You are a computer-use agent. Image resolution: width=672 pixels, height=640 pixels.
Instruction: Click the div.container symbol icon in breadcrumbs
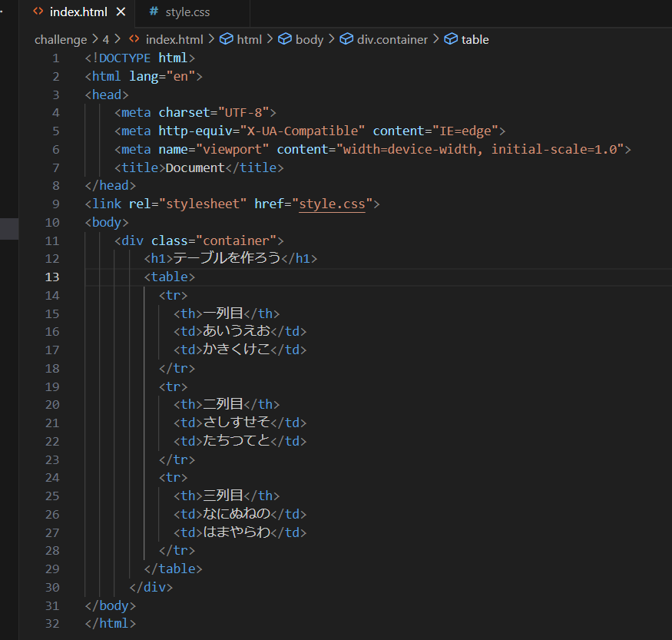pos(346,39)
